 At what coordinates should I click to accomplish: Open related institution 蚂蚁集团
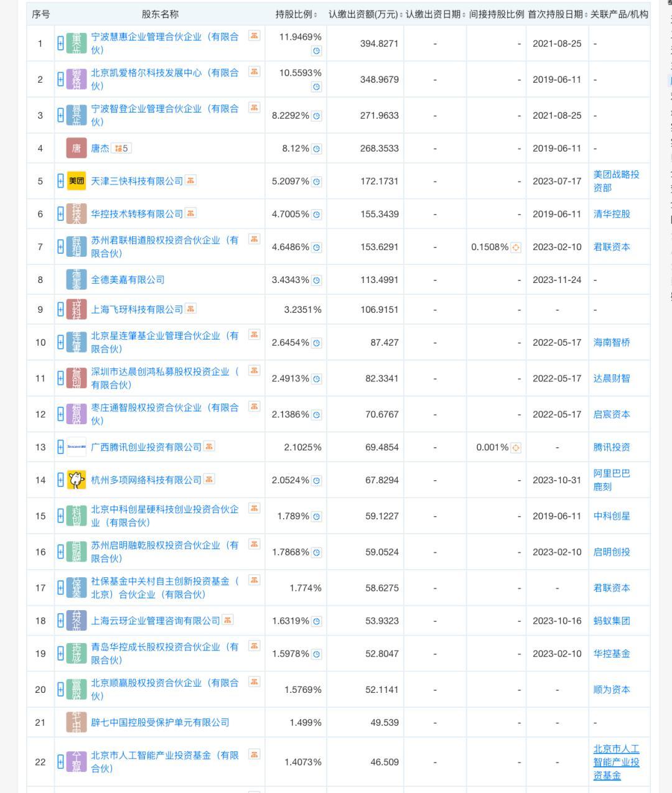(612, 621)
